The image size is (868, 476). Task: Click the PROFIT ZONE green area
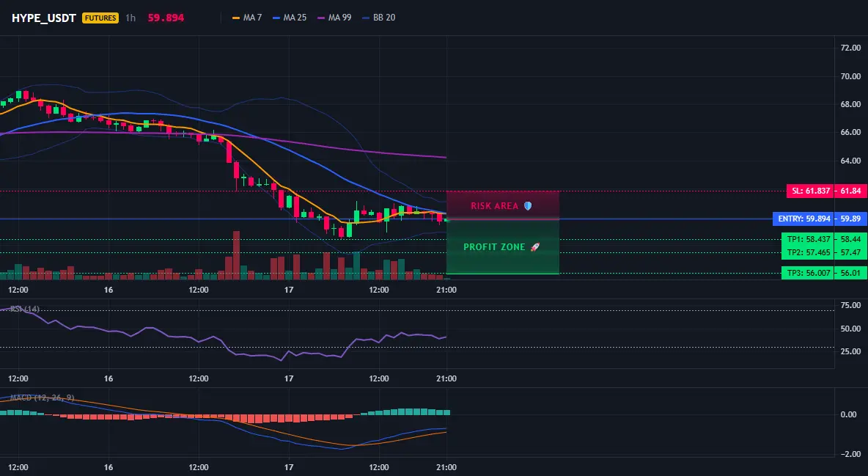(x=503, y=246)
